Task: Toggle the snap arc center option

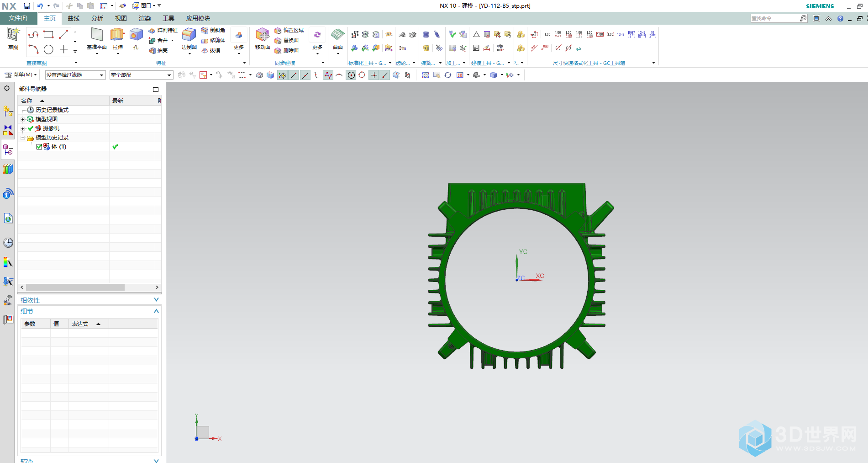Action: tap(351, 75)
